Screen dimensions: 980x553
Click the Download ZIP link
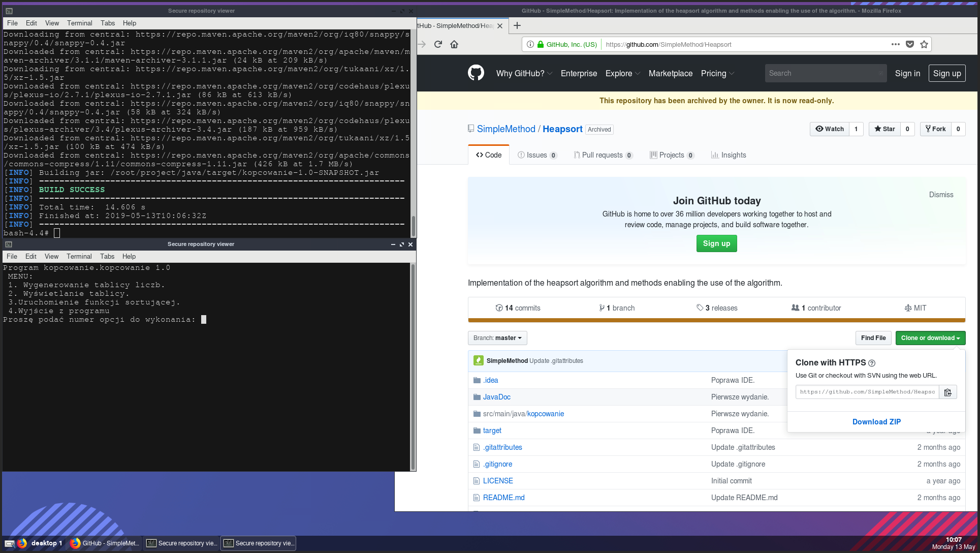(876, 422)
